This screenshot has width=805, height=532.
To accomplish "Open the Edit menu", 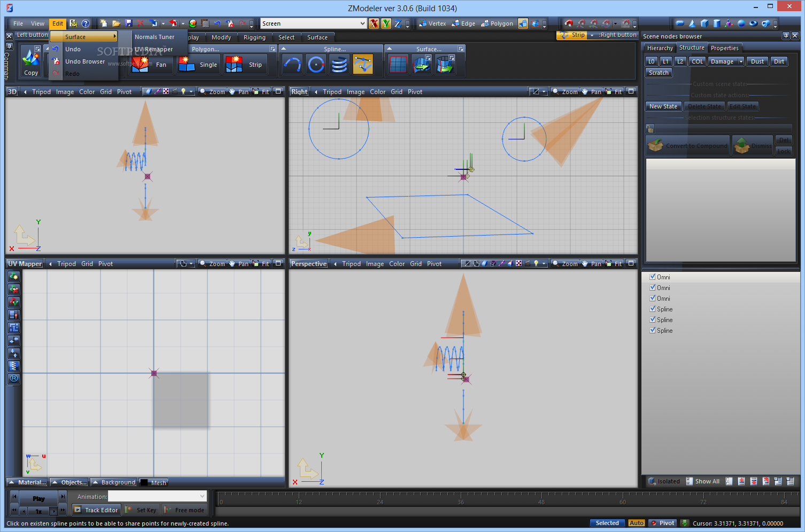I will tap(58, 24).
